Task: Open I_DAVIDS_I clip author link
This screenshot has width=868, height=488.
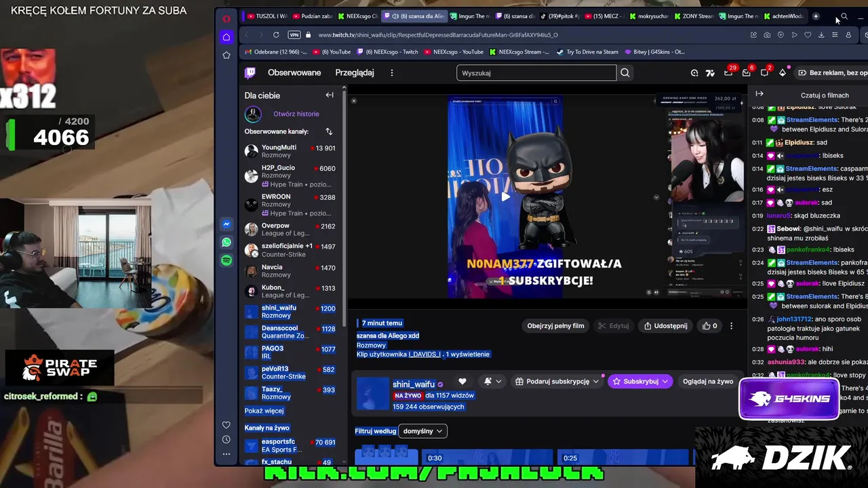Action: pyautogui.click(x=425, y=354)
